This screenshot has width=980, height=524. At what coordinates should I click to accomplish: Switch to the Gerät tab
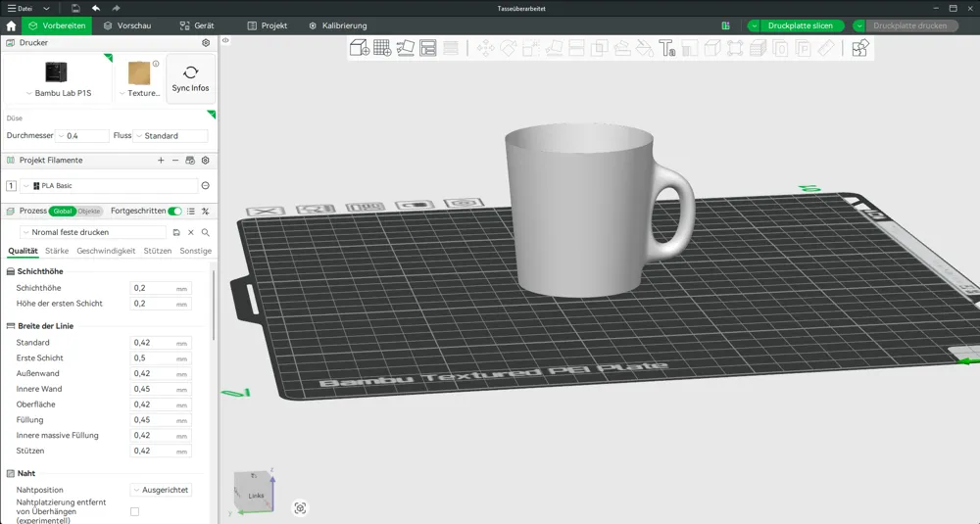click(x=197, y=25)
